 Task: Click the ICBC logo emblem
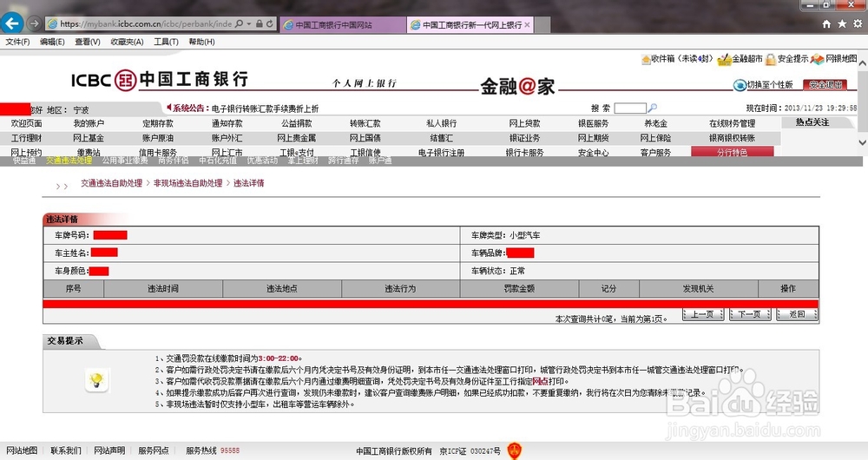pos(126,80)
